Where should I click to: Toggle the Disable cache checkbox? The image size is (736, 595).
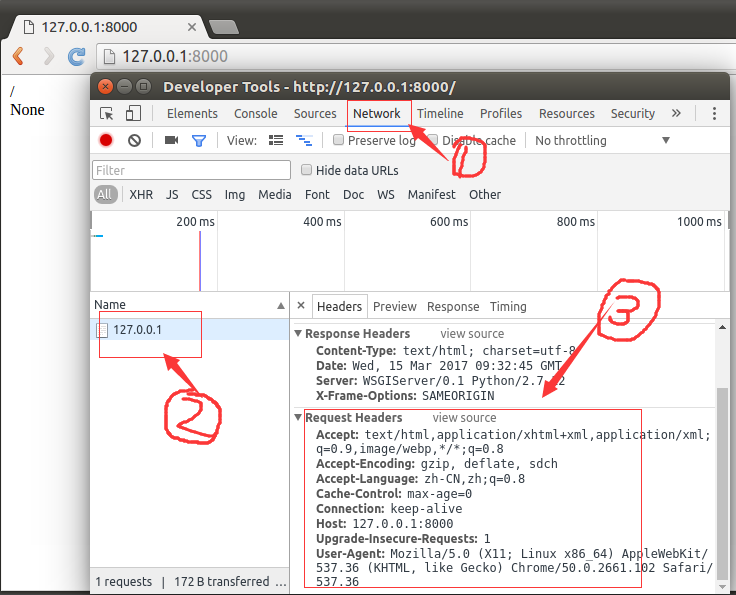[433, 141]
